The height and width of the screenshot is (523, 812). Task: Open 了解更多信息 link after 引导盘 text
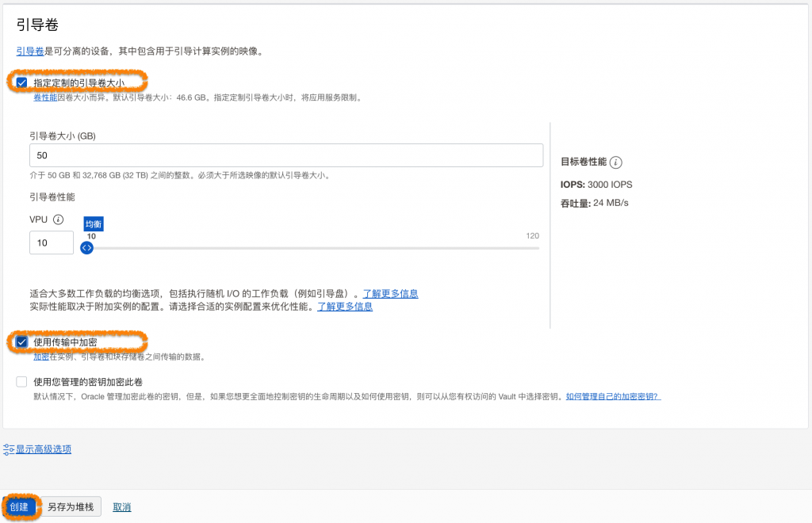point(390,293)
